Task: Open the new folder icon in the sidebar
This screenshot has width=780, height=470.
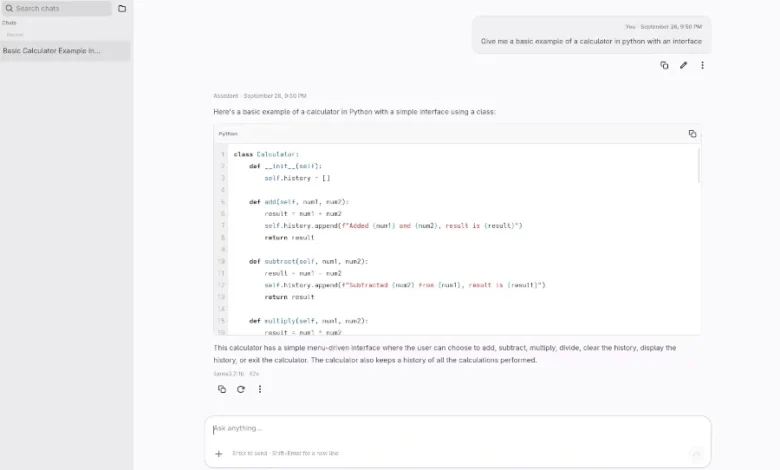Action: (122, 8)
